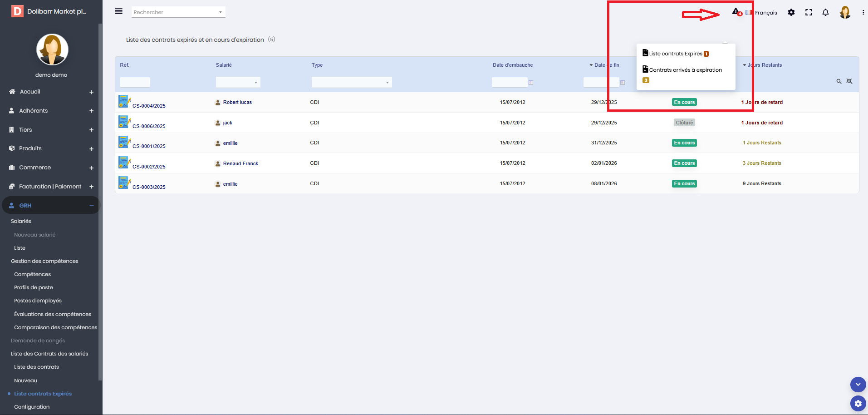Screen dimensions: 868x415
Task: Click the blue scroll-down chevron button
Action: (858, 384)
